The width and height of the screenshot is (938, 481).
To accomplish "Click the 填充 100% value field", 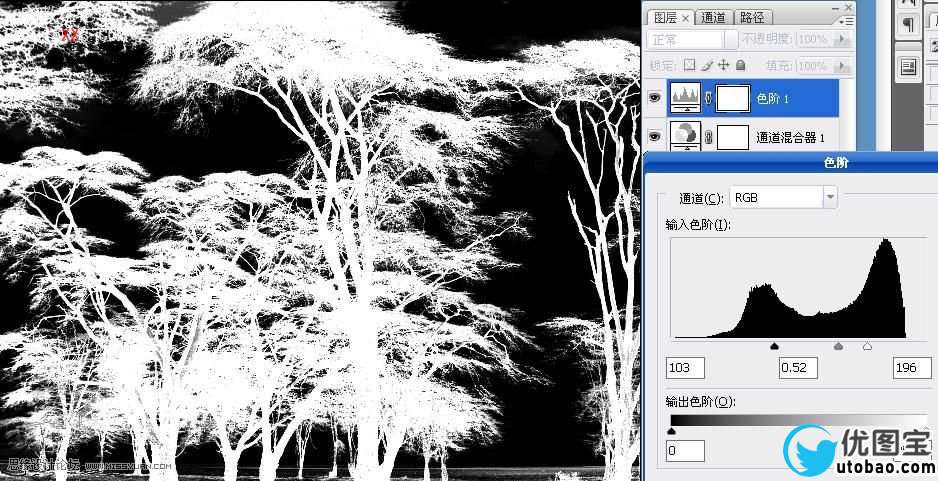I will click(816, 65).
